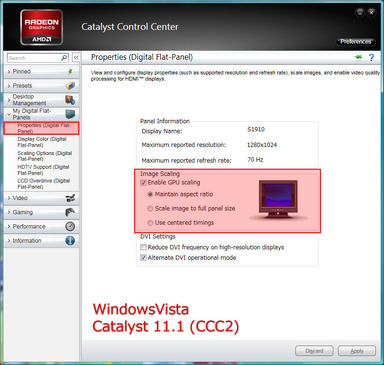Open LCD Overdrive (Digital Flat-Panel) page
Image resolution: width=384 pixels, height=365 pixels.
click(x=44, y=184)
